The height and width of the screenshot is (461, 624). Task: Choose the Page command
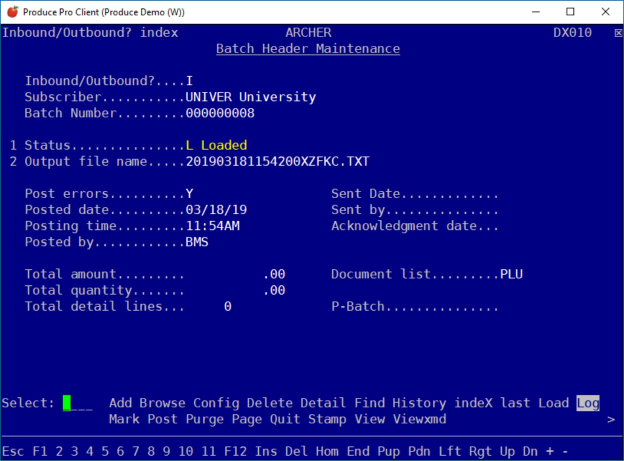pos(247,419)
